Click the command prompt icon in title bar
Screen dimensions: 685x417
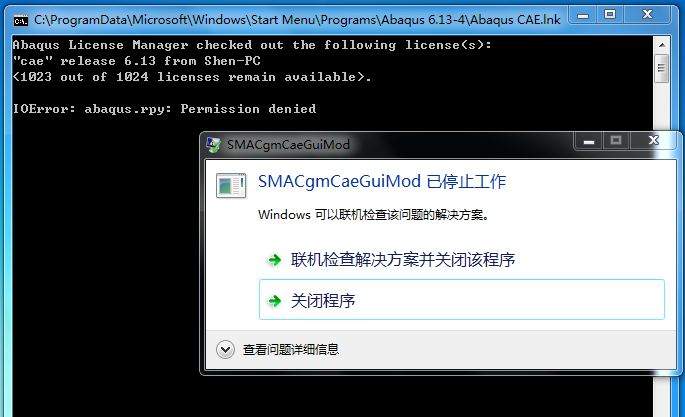21,20
